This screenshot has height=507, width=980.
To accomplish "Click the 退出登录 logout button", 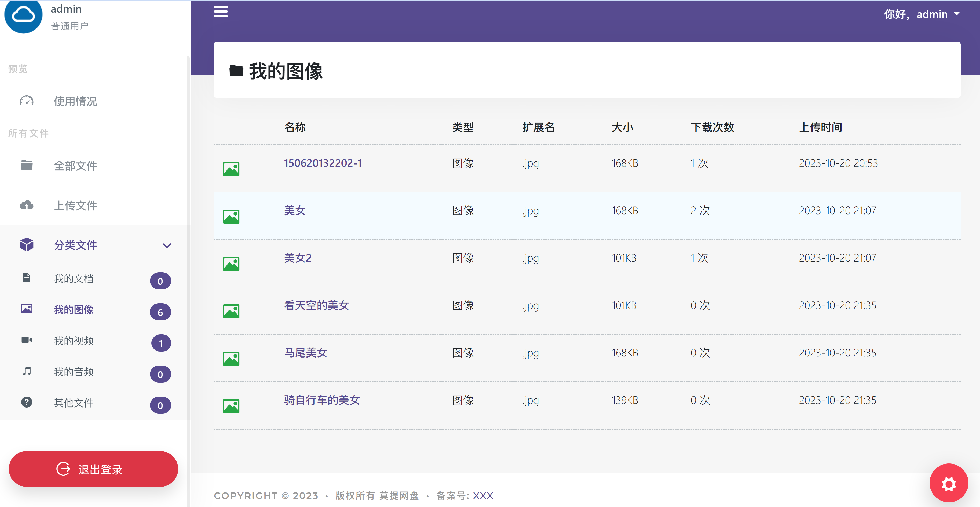I will pyautogui.click(x=94, y=469).
